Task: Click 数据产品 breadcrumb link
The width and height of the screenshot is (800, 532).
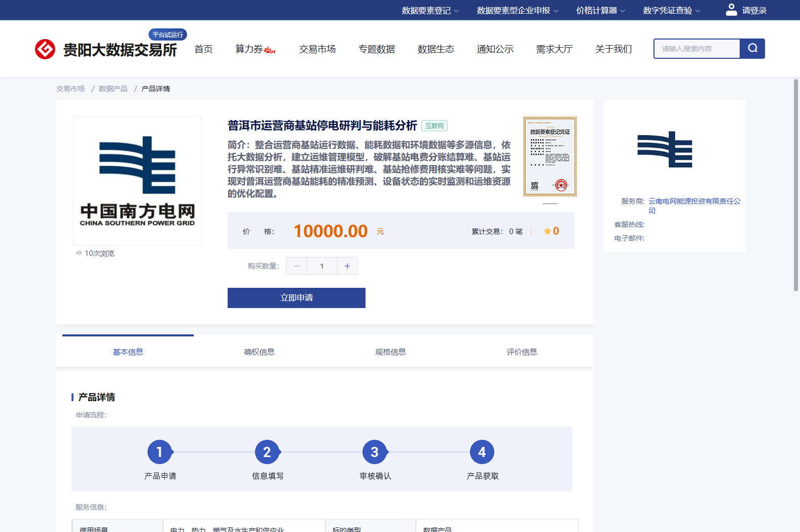Action: (113, 89)
